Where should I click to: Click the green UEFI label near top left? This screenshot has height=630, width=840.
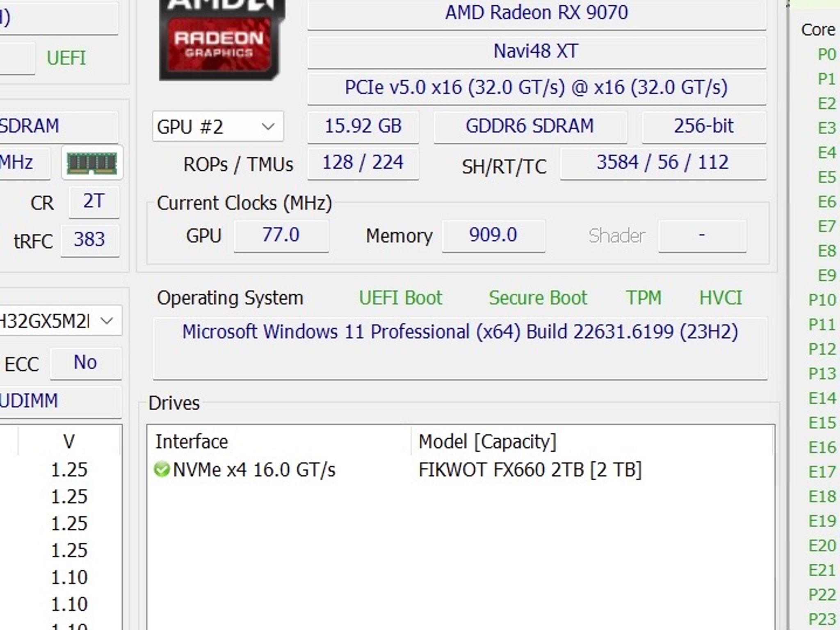(x=66, y=58)
